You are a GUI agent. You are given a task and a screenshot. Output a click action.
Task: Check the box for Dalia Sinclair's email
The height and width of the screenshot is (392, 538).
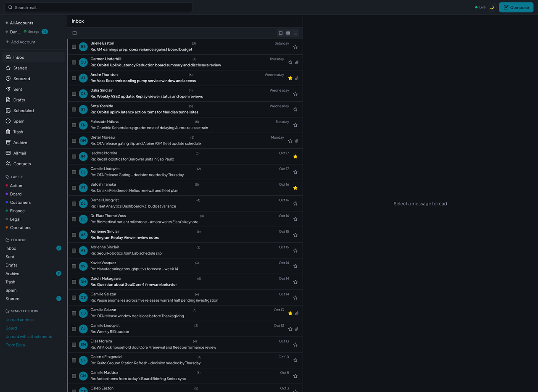(x=74, y=94)
